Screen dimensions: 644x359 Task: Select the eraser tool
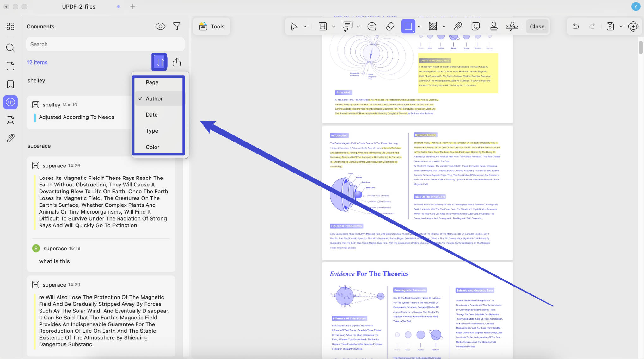coord(390,27)
